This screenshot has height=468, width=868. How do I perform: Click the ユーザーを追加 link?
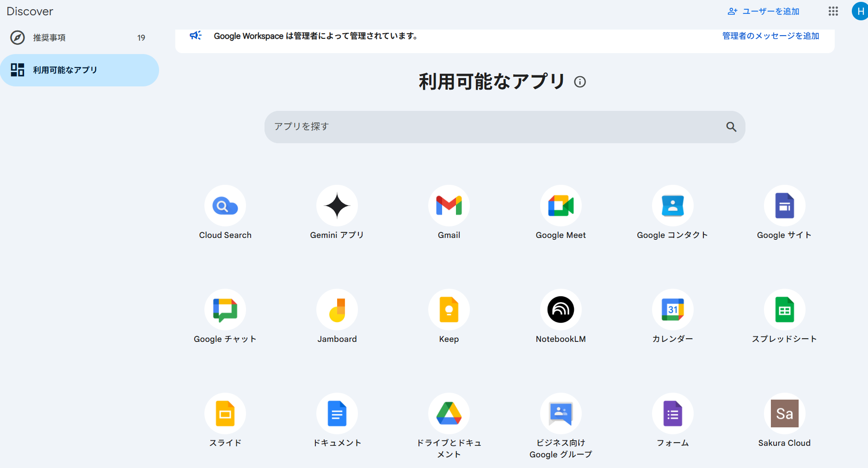click(763, 11)
